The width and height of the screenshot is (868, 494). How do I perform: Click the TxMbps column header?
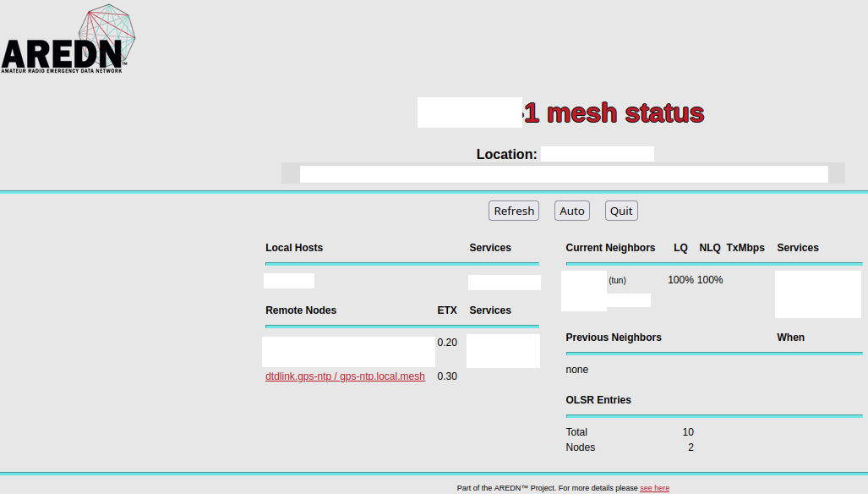click(745, 248)
